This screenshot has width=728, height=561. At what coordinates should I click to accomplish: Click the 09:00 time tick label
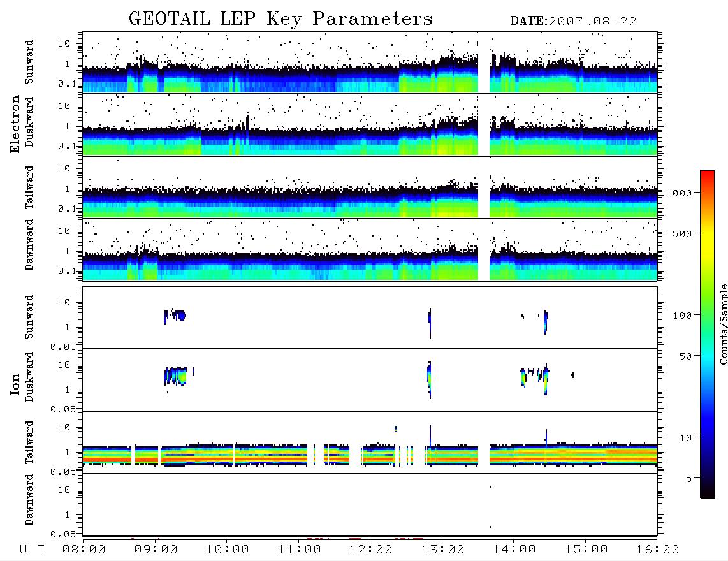[x=156, y=550]
